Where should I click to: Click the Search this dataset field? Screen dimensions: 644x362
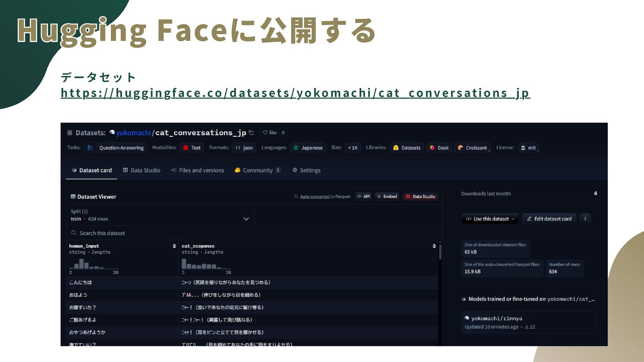point(254,233)
